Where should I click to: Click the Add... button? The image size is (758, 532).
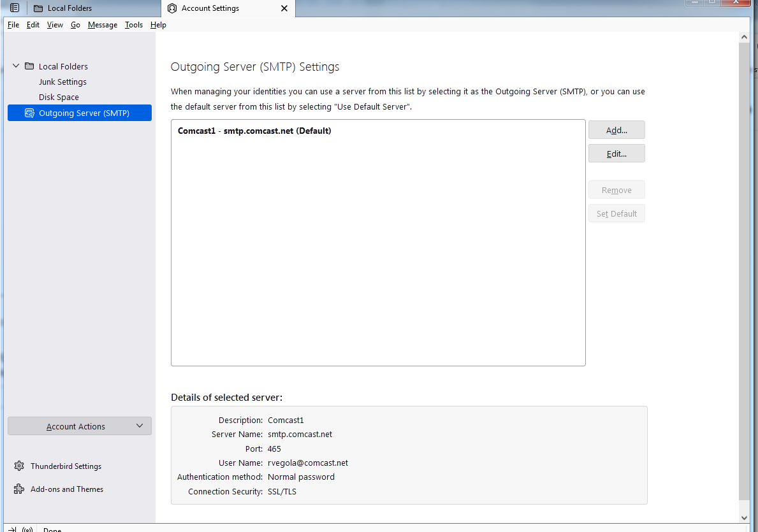pos(616,130)
